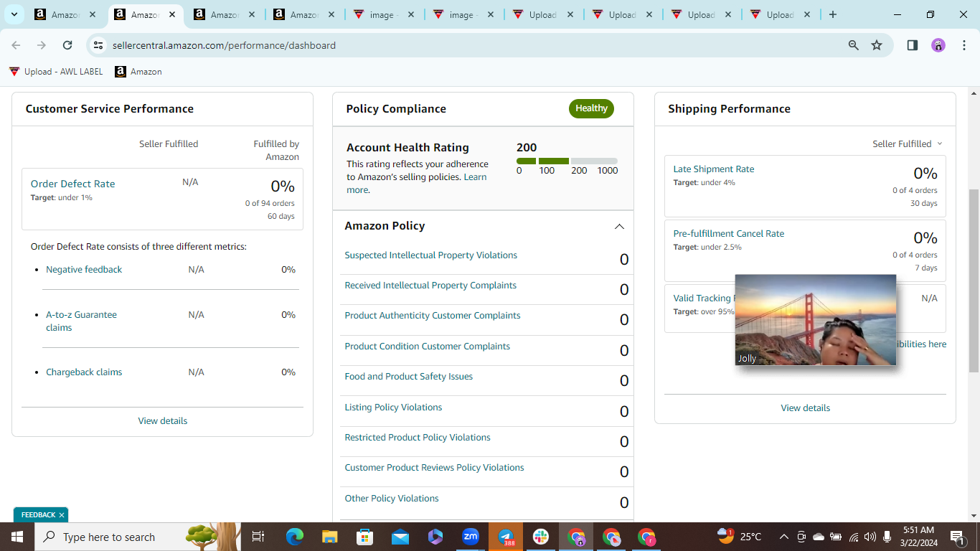Click Jolly's video thumbnail
Screen dimensions: 980x551
point(816,320)
